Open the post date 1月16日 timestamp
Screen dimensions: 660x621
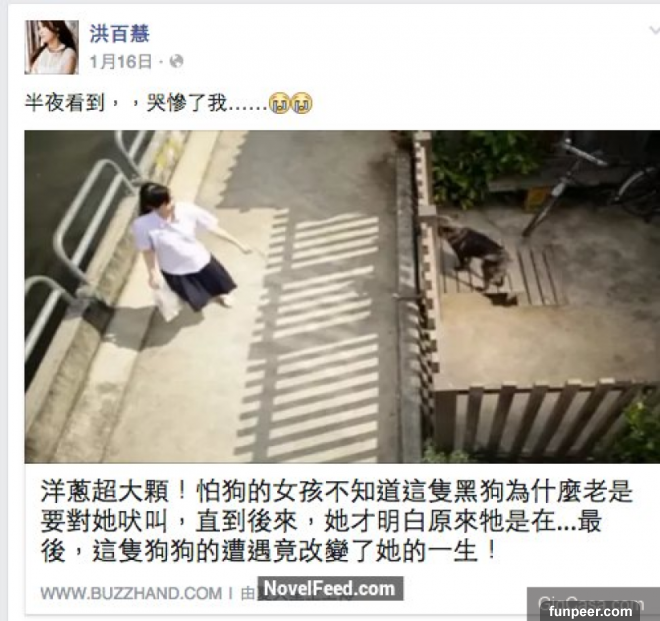coord(121,62)
